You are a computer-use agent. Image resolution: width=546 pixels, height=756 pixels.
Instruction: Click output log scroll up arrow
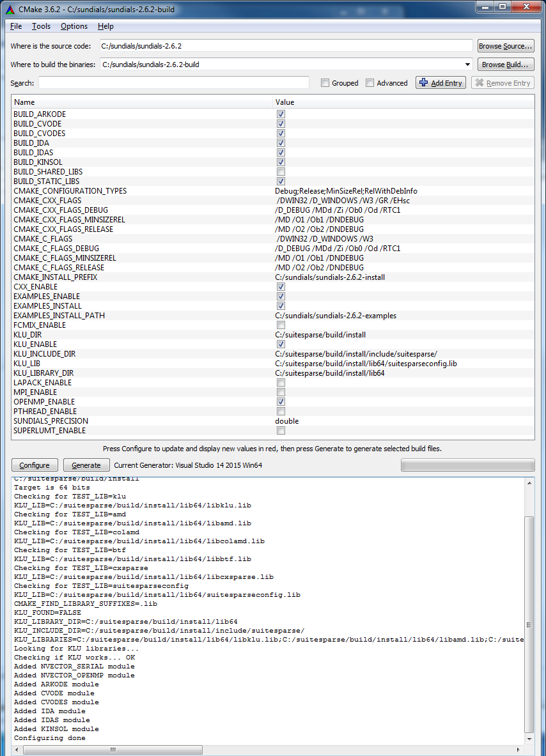pos(529,483)
